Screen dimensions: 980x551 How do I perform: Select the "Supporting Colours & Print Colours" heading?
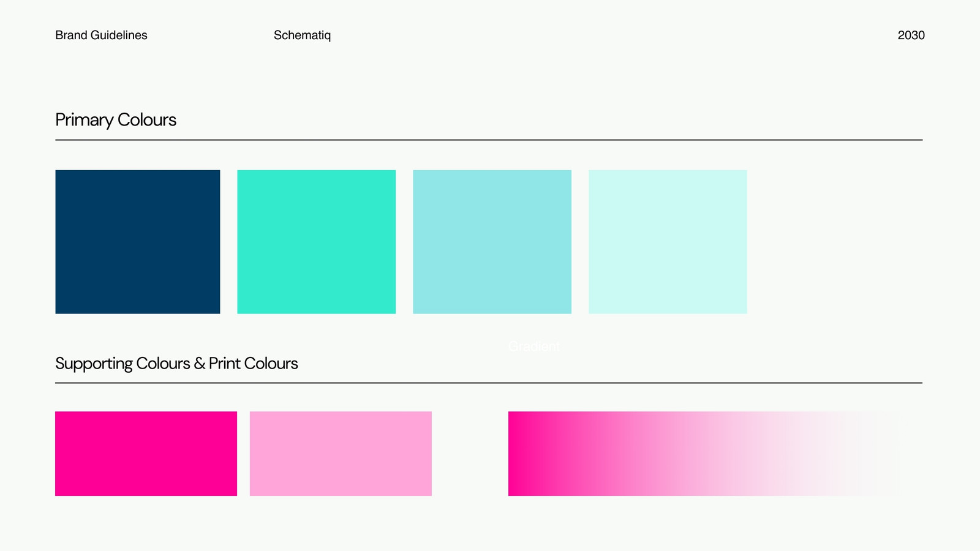[176, 364]
